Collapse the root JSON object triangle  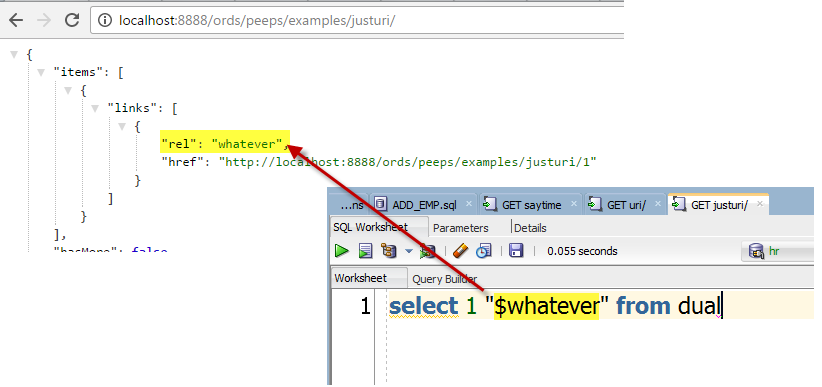tap(14, 55)
